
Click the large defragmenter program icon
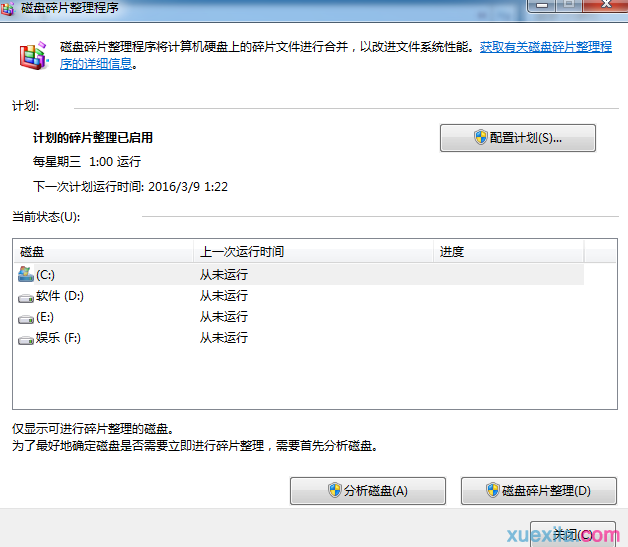(x=34, y=56)
